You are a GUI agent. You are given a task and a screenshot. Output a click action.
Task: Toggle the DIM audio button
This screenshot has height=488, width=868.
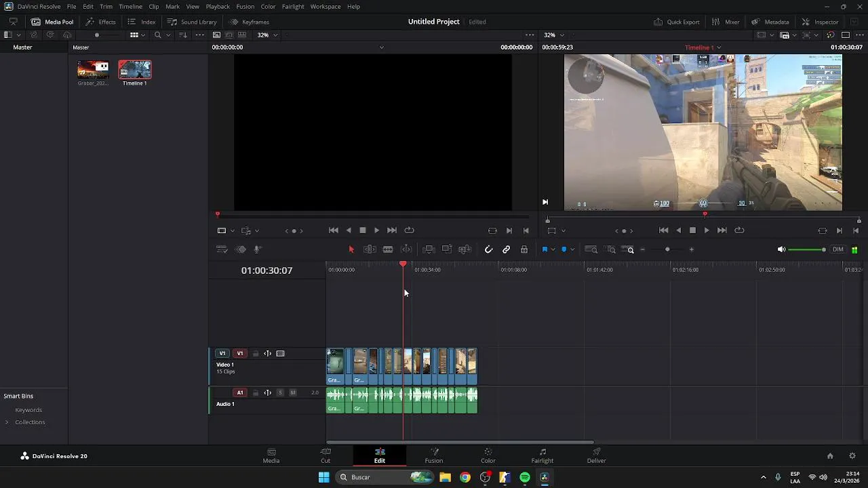point(838,249)
